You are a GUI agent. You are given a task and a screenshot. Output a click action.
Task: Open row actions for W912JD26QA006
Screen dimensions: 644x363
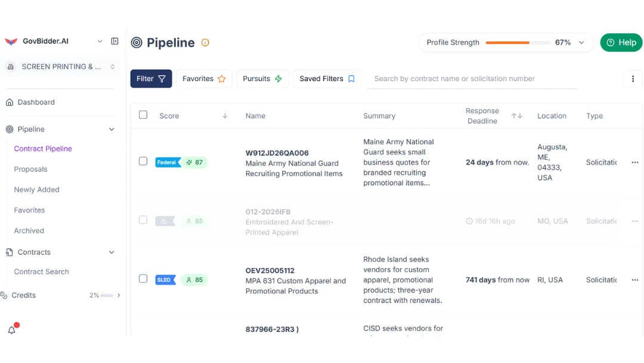634,162
